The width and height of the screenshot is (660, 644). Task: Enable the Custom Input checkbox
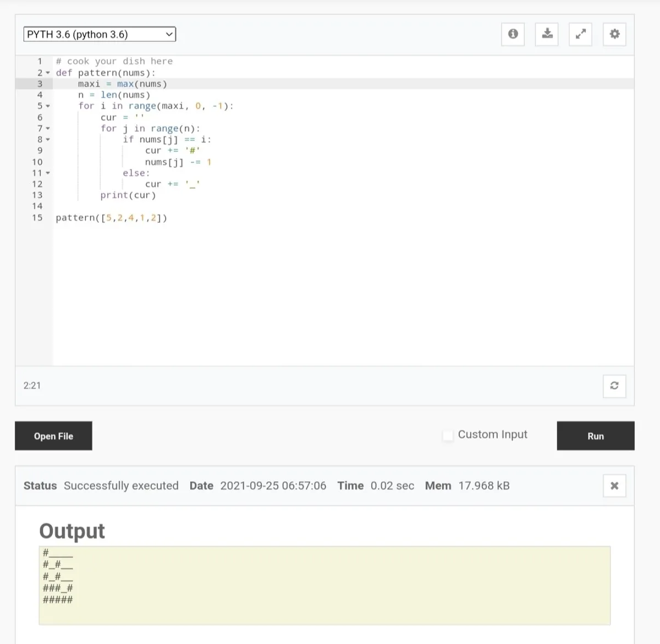[x=448, y=435]
